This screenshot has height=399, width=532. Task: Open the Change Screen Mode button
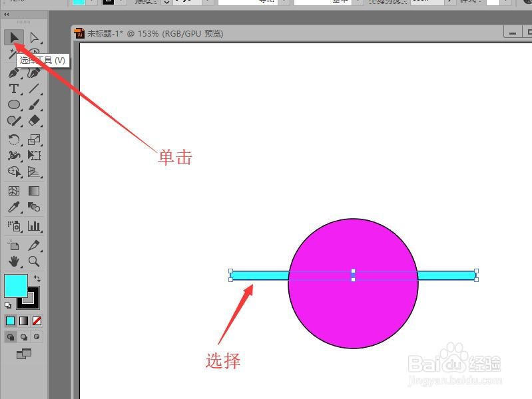[x=24, y=354]
